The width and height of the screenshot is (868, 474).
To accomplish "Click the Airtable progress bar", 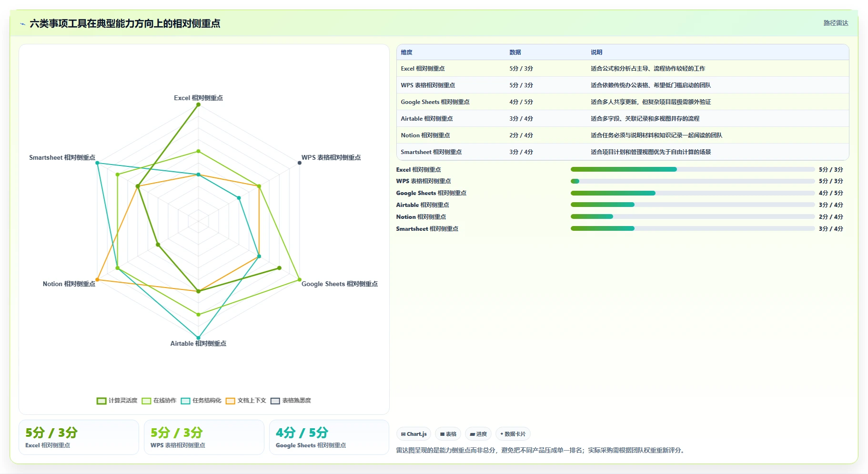I will click(x=693, y=205).
